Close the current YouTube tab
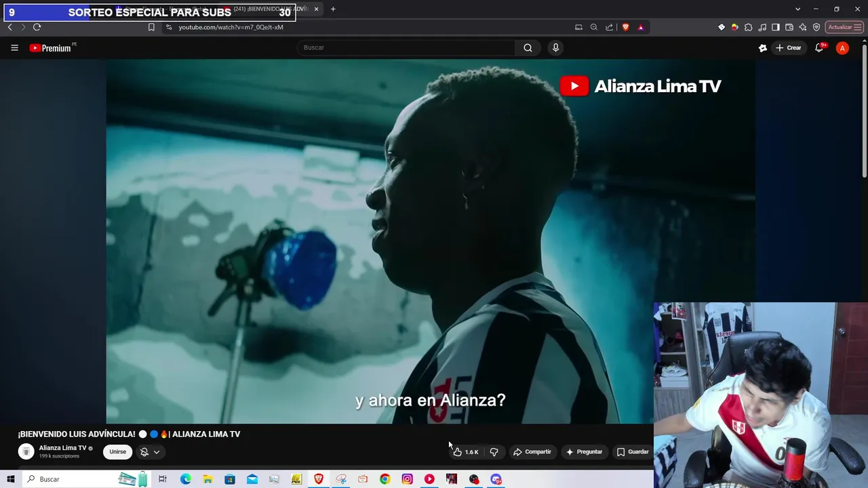 pos(316,9)
